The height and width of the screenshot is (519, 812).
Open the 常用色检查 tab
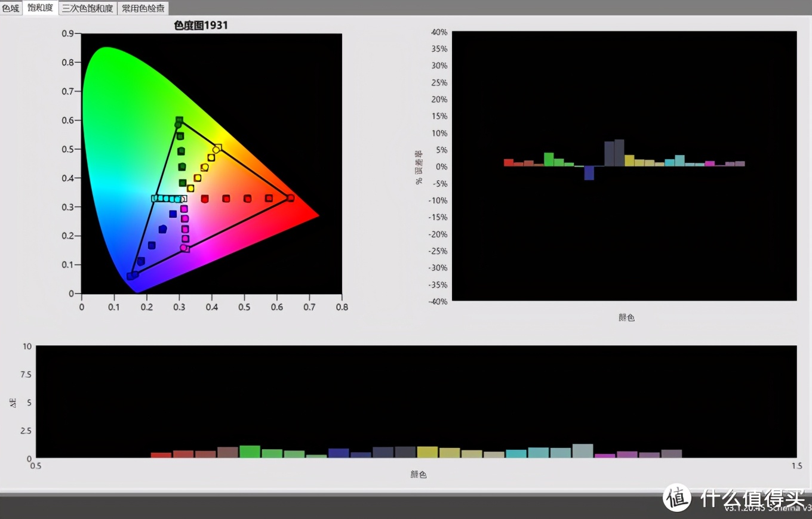pos(142,8)
